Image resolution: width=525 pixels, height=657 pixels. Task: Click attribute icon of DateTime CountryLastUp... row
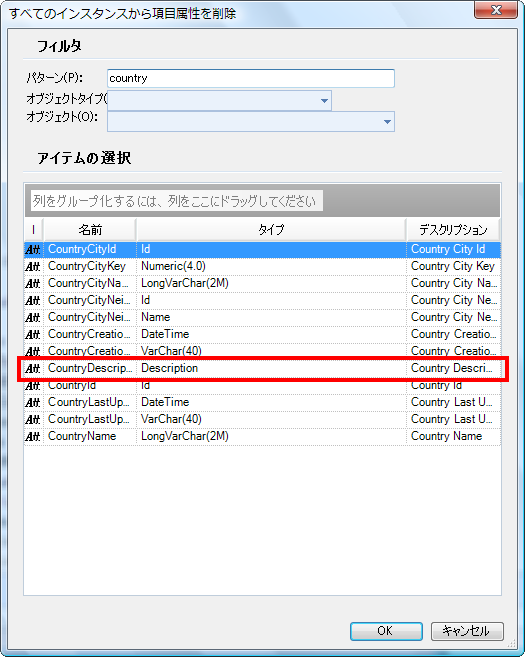[33, 402]
